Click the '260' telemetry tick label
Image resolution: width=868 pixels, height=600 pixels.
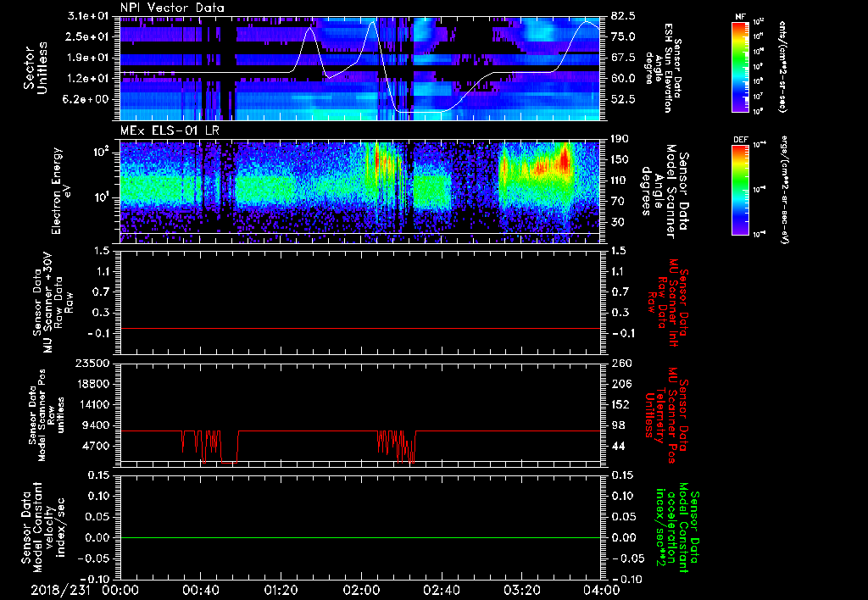coord(620,363)
